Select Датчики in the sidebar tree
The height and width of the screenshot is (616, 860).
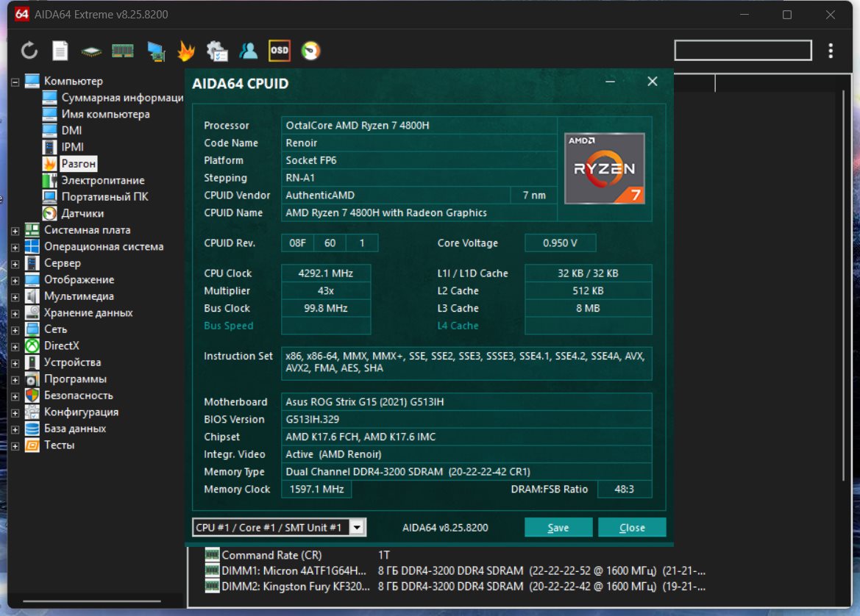(82, 213)
